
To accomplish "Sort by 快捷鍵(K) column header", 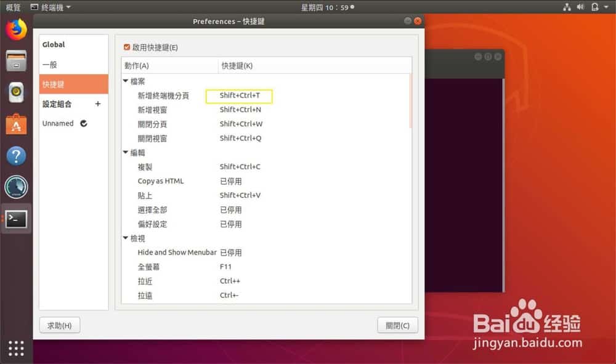I will coord(315,65).
